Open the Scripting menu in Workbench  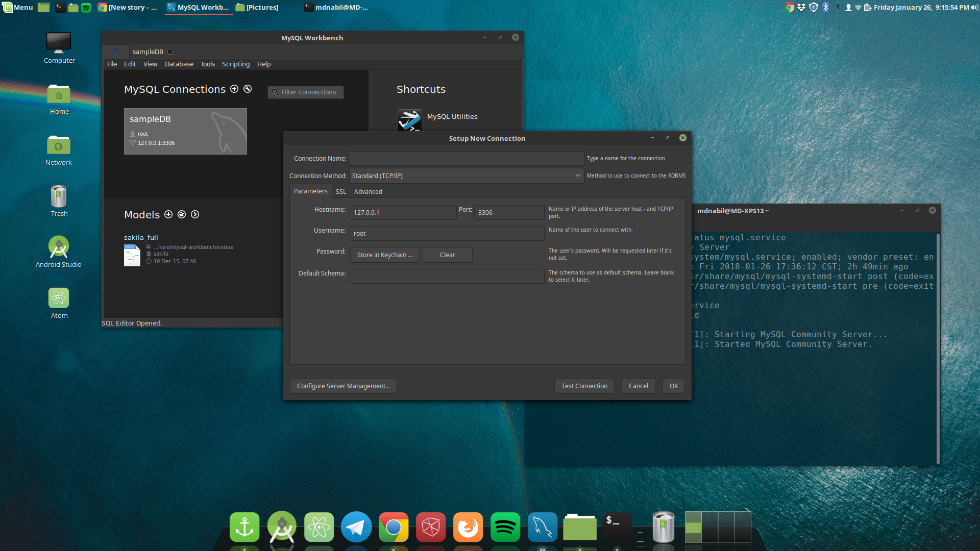click(x=236, y=64)
